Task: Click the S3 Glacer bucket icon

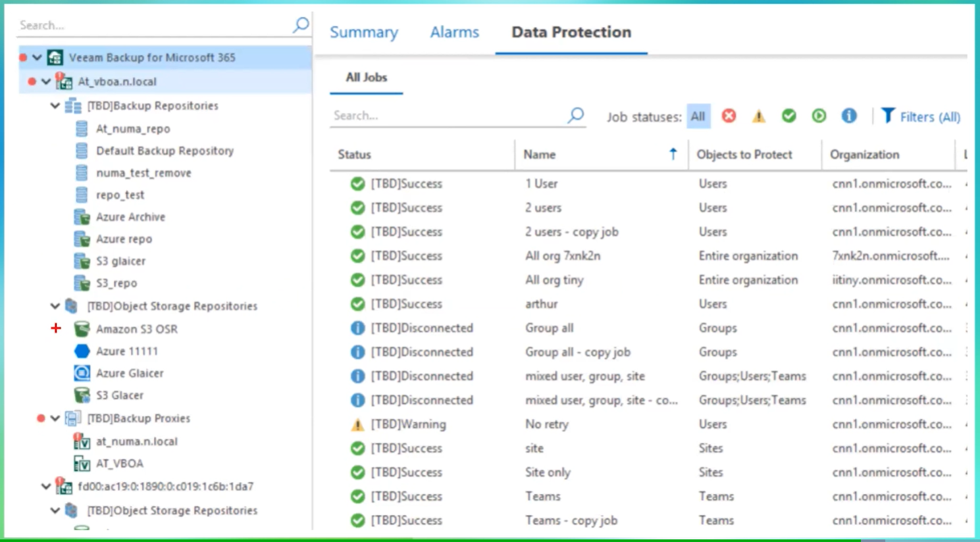Action: coord(82,395)
